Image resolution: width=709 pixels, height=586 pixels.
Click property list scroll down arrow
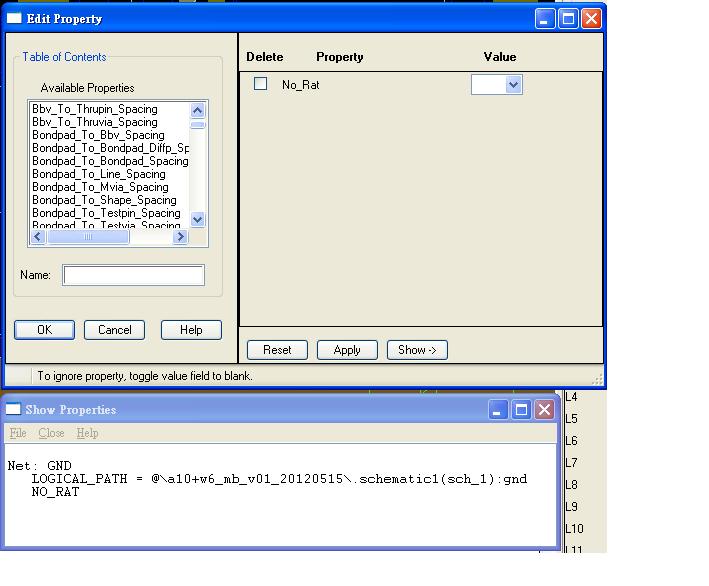[x=198, y=220]
